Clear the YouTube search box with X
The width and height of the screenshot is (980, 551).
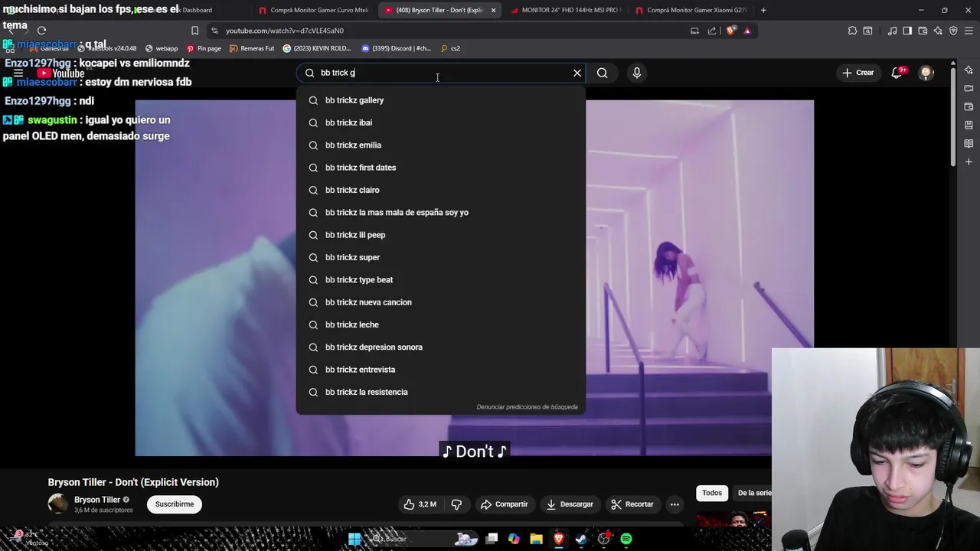click(x=577, y=73)
